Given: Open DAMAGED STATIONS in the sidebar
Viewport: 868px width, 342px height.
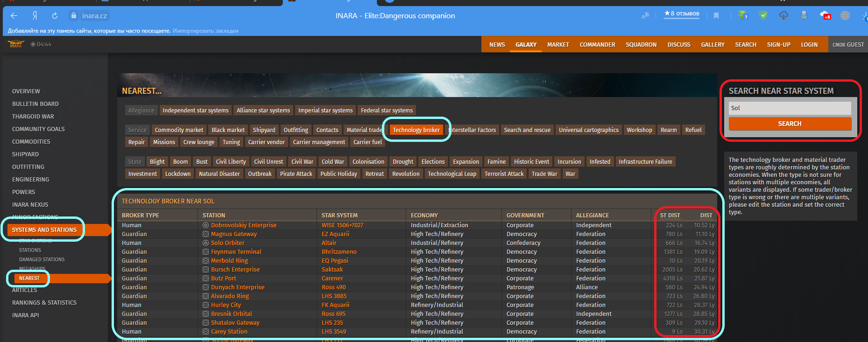Looking at the screenshot, I should 42,260.
